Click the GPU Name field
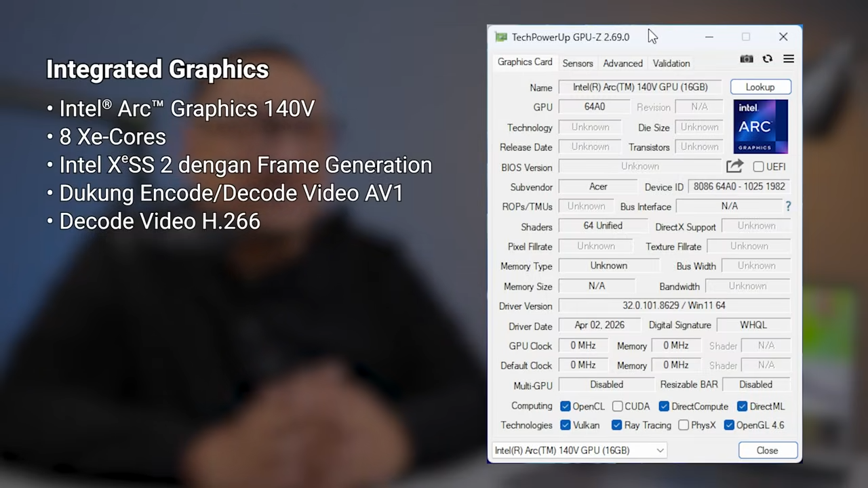868x488 pixels. click(640, 87)
